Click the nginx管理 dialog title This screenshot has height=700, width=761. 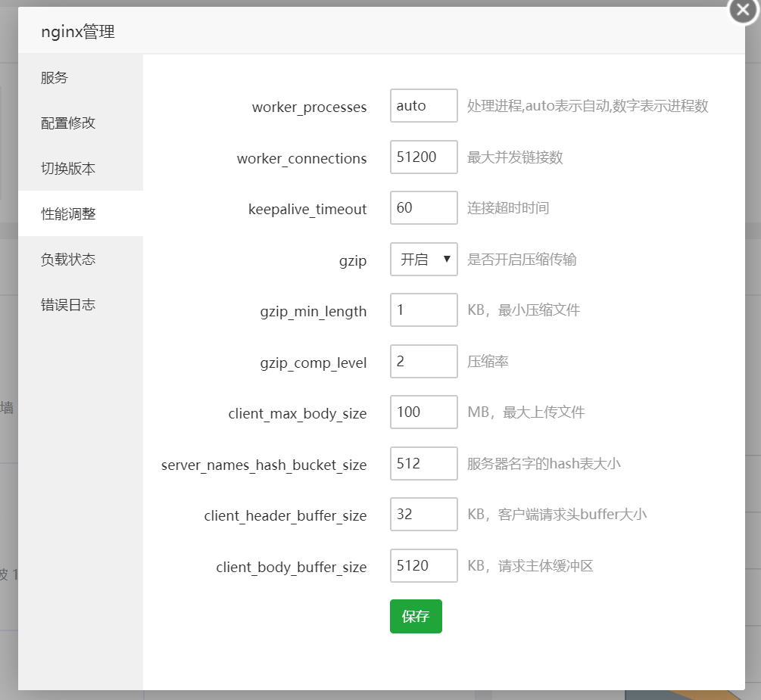78,32
